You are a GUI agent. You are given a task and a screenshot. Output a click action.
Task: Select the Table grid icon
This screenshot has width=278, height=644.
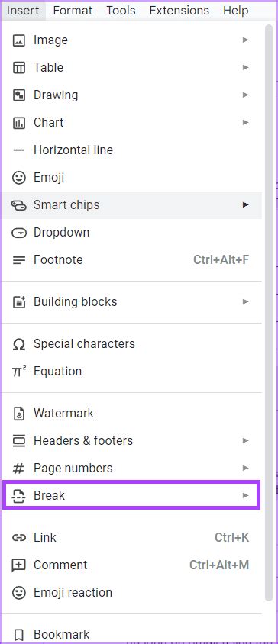tap(19, 68)
